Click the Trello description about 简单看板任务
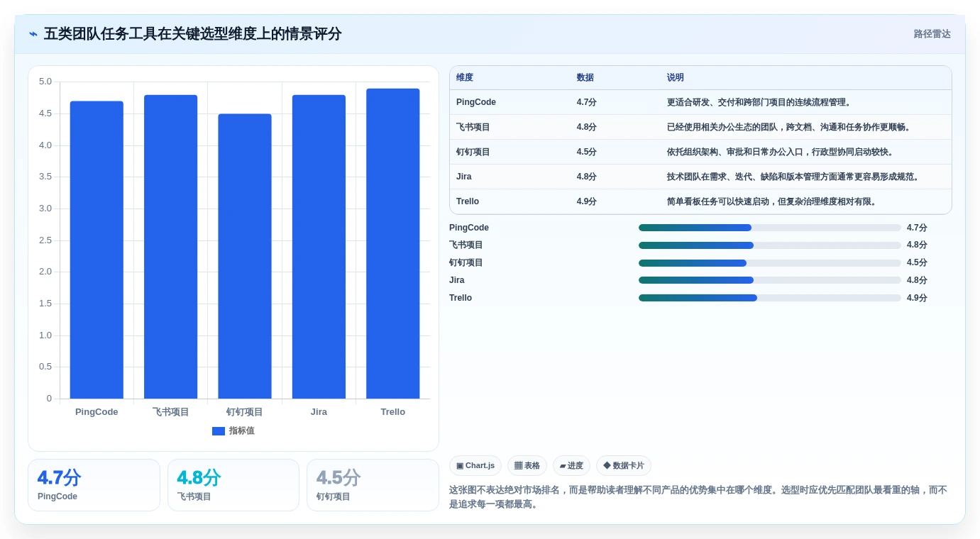 pyautogui.click(x=773, y=201)
